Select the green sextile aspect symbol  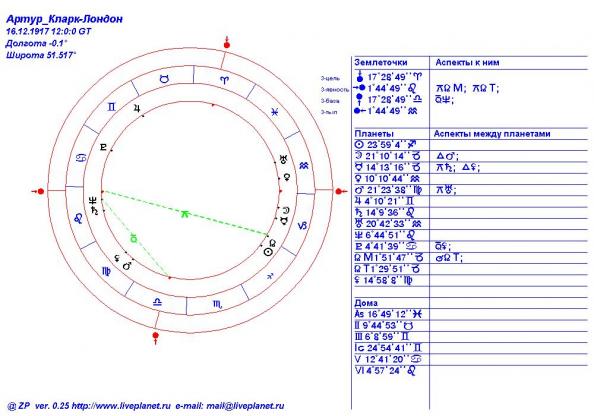click(185, 214)
